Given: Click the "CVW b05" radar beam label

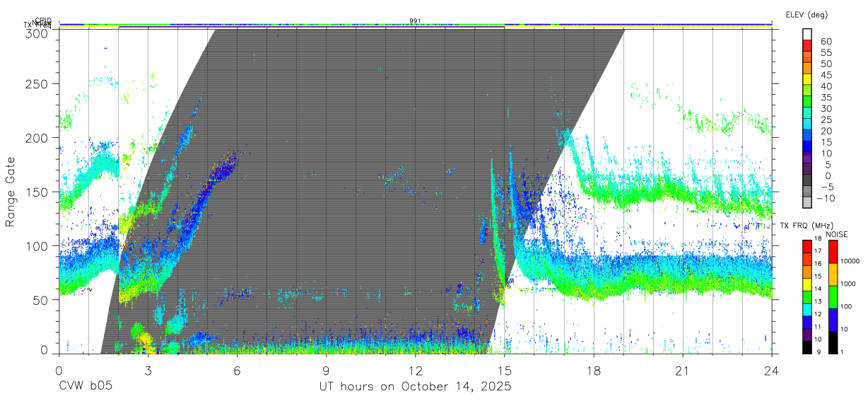Looking at the screenshot, I should [85, 387].
